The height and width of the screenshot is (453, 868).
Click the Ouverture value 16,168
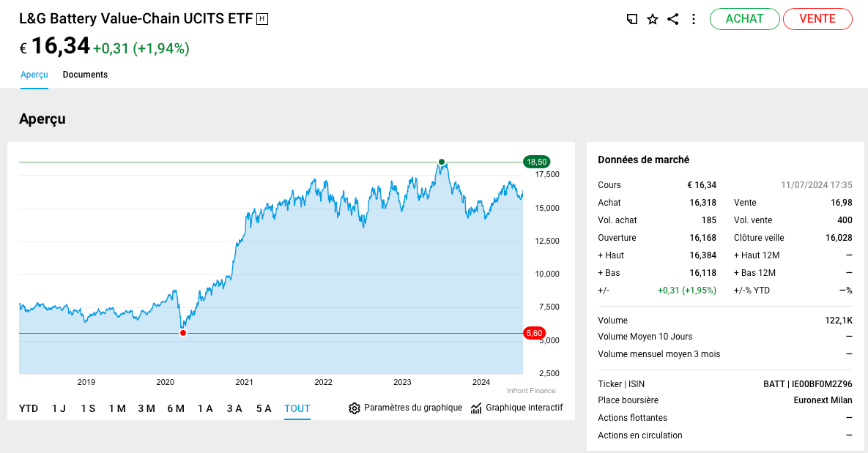pos(703,238)
